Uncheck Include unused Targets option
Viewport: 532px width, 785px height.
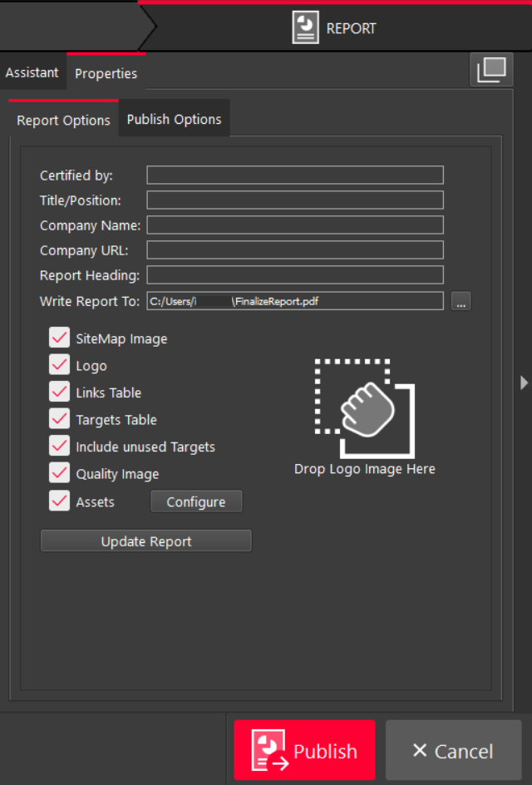pos(60,447)
